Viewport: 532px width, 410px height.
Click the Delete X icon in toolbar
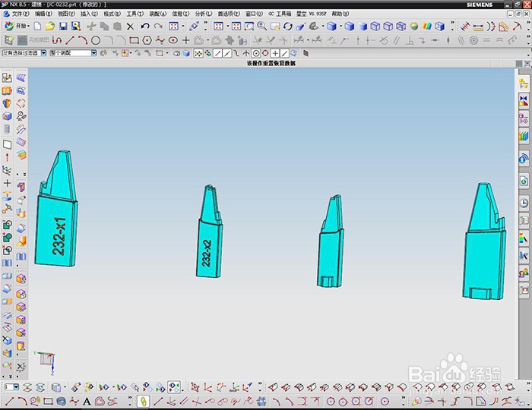130,27
